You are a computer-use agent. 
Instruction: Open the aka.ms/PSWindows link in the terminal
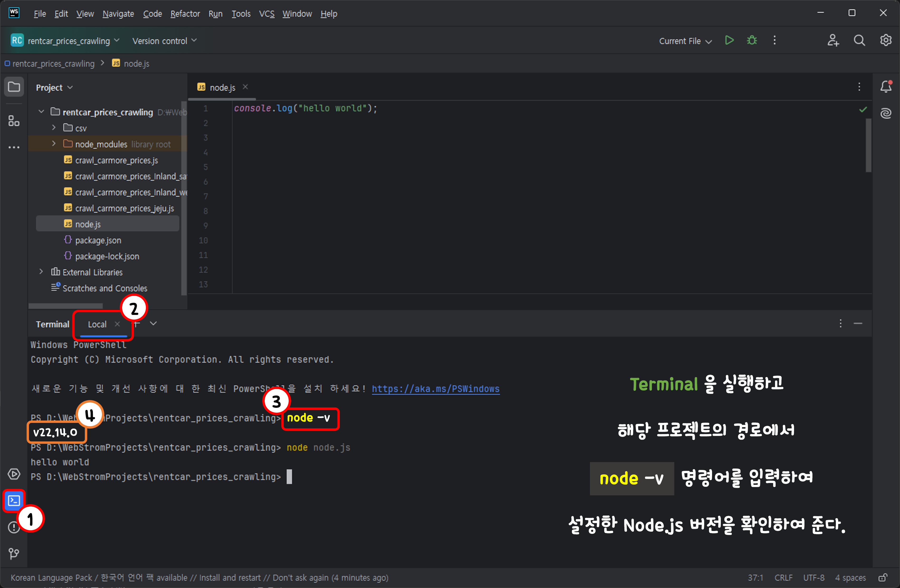[x=435, y=389]
